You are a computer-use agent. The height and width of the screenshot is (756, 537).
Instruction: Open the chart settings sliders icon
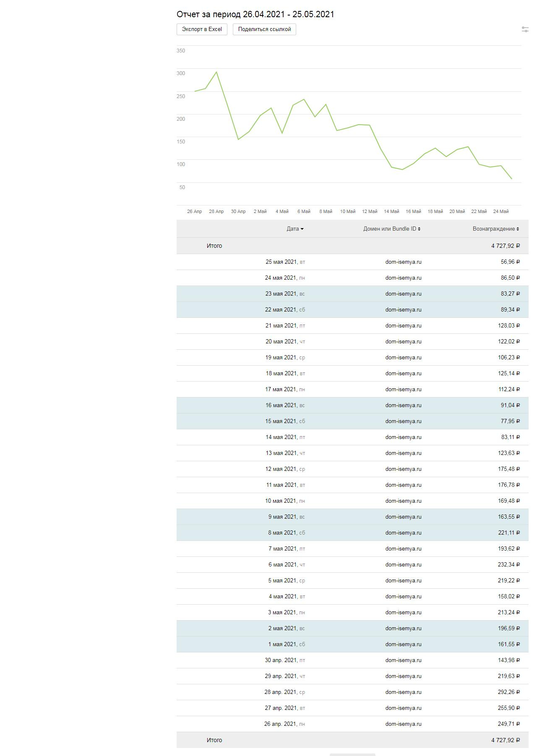(525, 29)
